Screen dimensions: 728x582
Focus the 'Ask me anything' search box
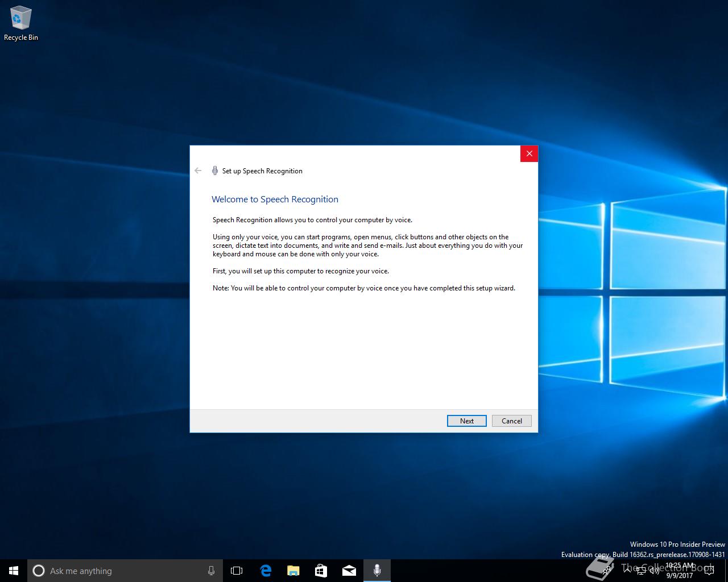125,571
